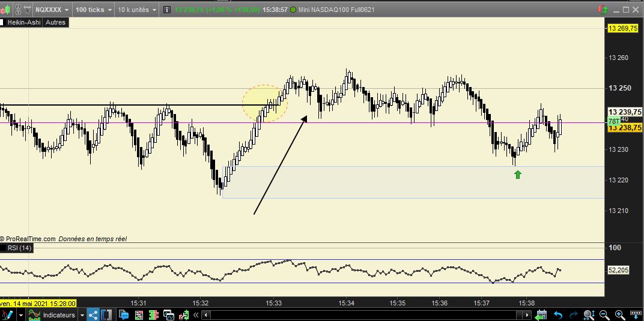The height and width of the screenshot is (321, 644).
Task: Open the 100 ticks timeframe dropdown
Action: (x=93, y=10)
